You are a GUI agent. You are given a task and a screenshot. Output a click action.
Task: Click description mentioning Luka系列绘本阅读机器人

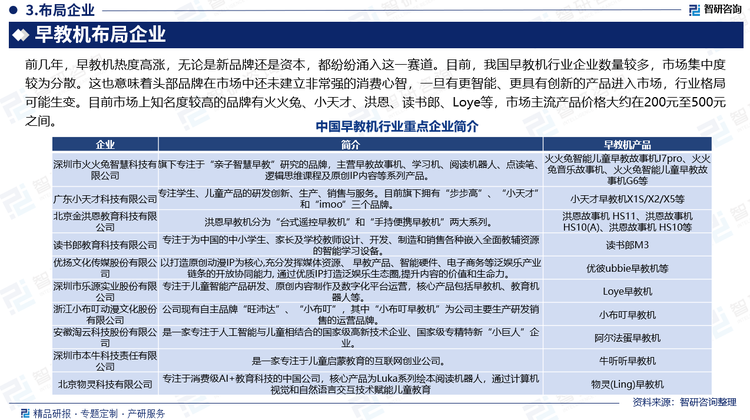coord(351,384)
